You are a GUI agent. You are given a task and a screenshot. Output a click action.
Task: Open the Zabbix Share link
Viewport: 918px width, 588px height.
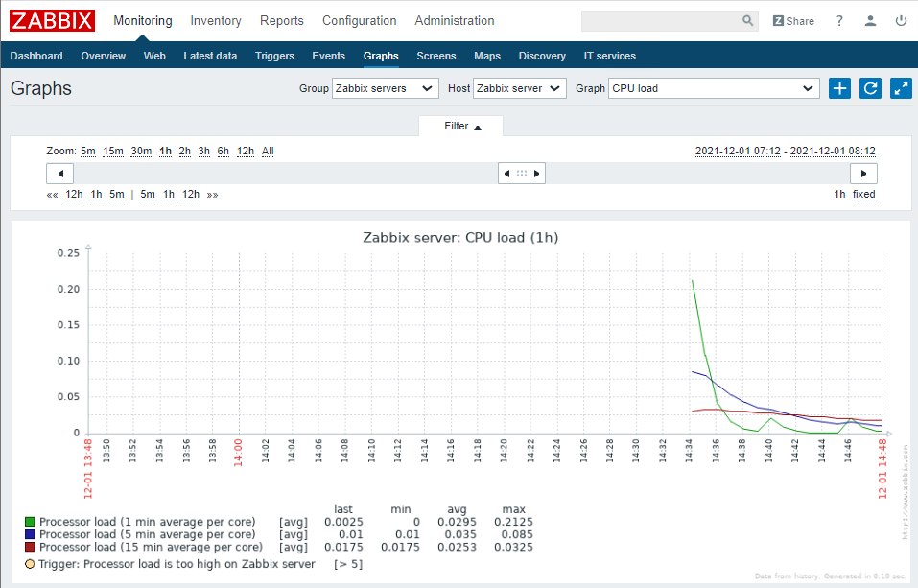point(793,21)
